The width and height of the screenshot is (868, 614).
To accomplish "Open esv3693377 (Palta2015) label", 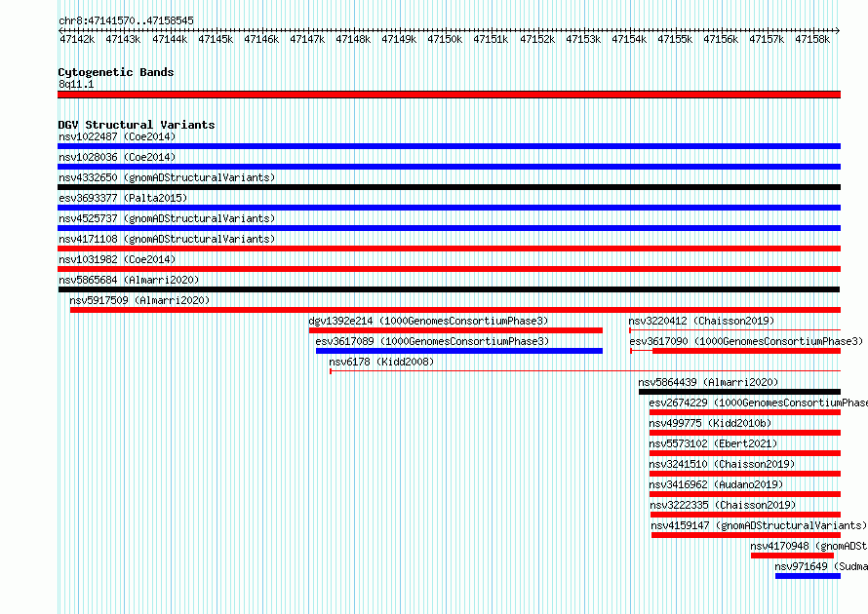I will (123, 198).
